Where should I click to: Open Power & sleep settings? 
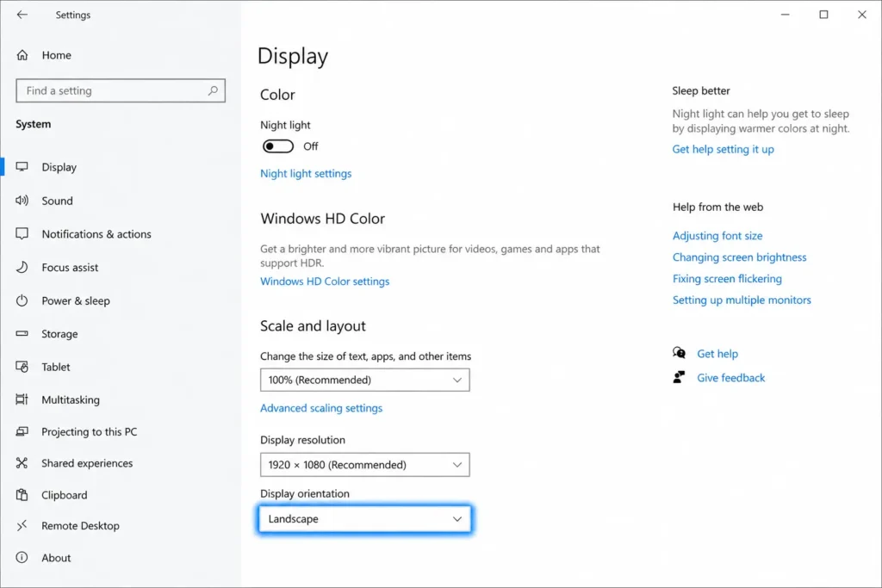tap(76, 300)
